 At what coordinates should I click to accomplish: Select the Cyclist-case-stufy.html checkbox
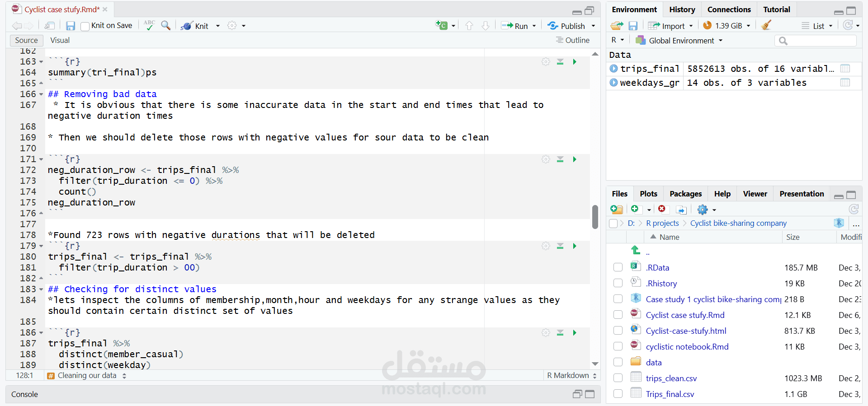[x=618, y=331]
